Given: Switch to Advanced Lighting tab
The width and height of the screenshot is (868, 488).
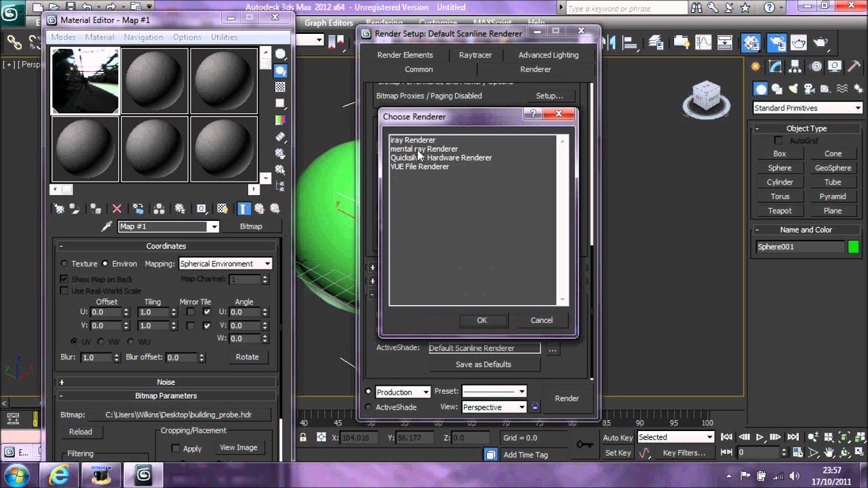Looking at the screenshot, I should tap(549, 55).
